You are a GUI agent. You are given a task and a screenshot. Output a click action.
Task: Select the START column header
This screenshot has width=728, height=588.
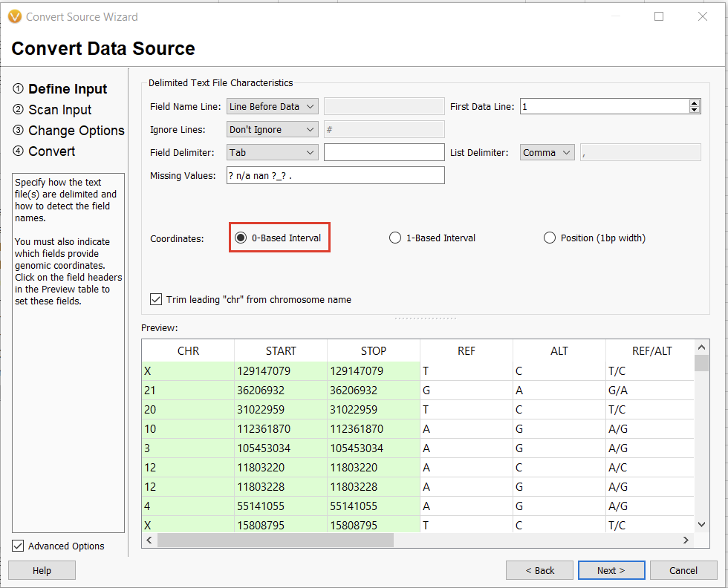(x=280, y=350)
